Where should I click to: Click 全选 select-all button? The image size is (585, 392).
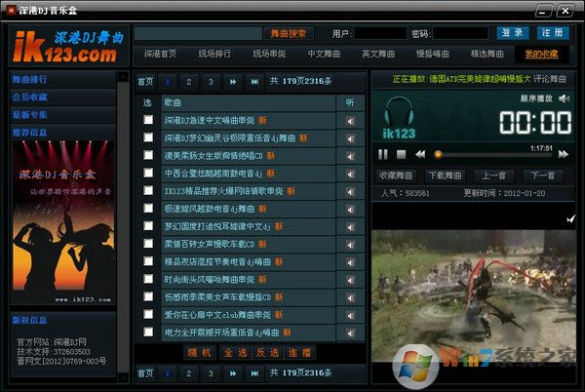[x=235, y=352]
